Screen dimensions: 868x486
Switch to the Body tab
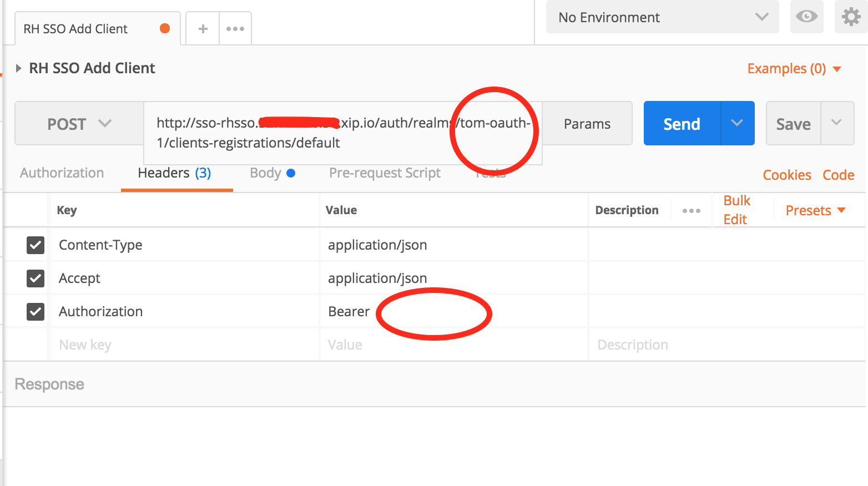click(272, 173)
